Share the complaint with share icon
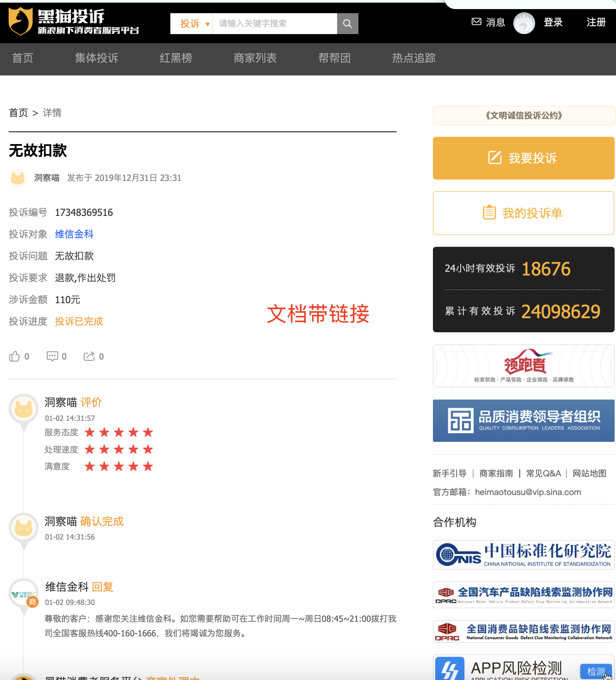616x680 pixels. tap(89, 356)
